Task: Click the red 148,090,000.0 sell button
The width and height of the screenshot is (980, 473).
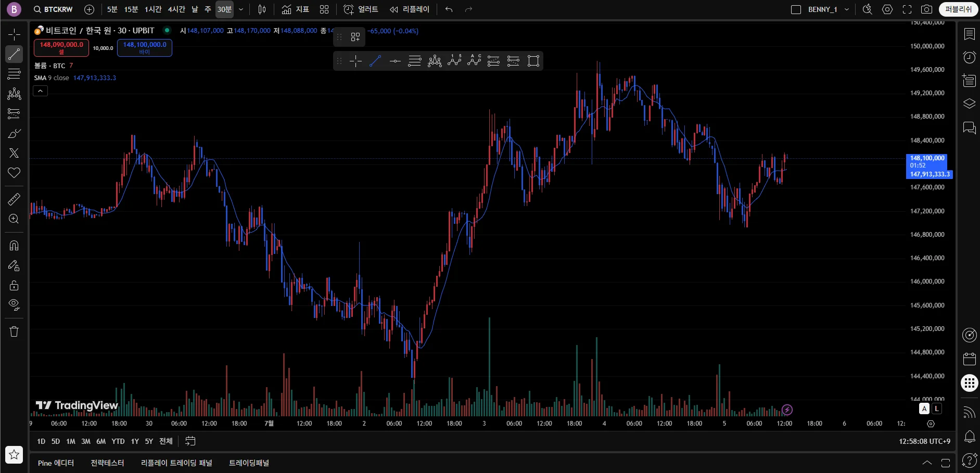Action: pyautogui.click(x=61, y=48)
